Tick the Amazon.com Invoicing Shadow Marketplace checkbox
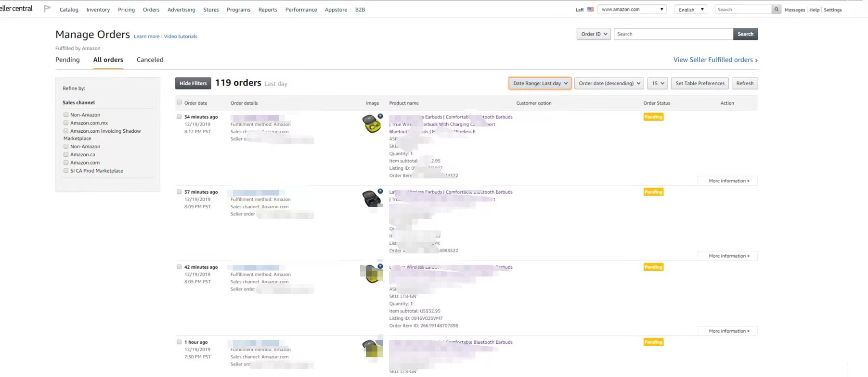Image resolution: width=868 pixels, height=377 pixels. pyautogui.click(x=66, y=131)
